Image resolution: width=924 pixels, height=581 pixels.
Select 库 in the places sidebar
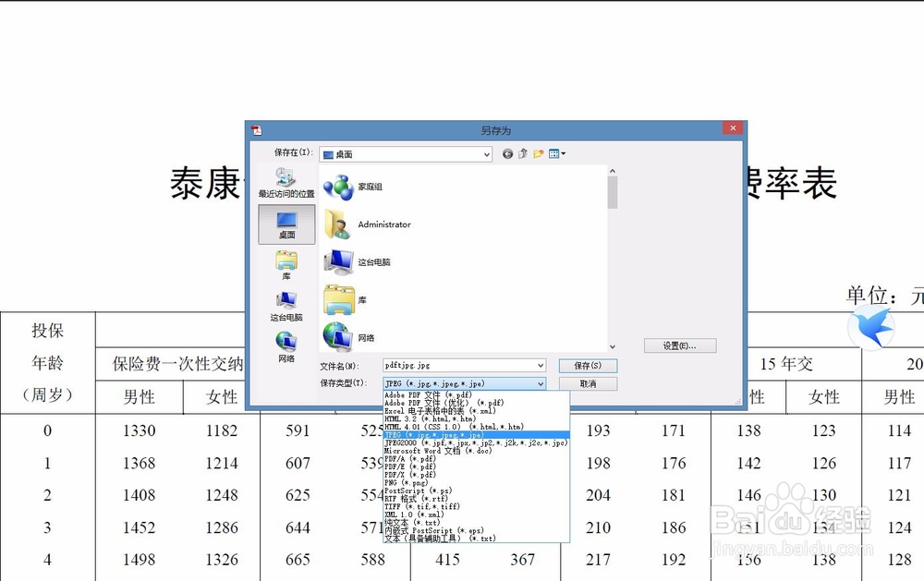pos(286,265)
